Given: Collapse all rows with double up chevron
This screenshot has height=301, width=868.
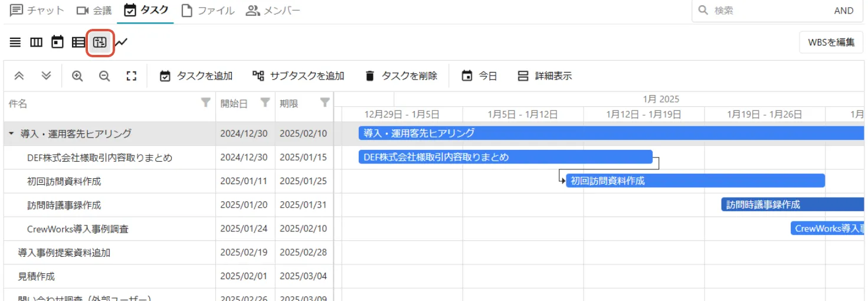Looking at the screenshot, I should [x=19, y=76].
